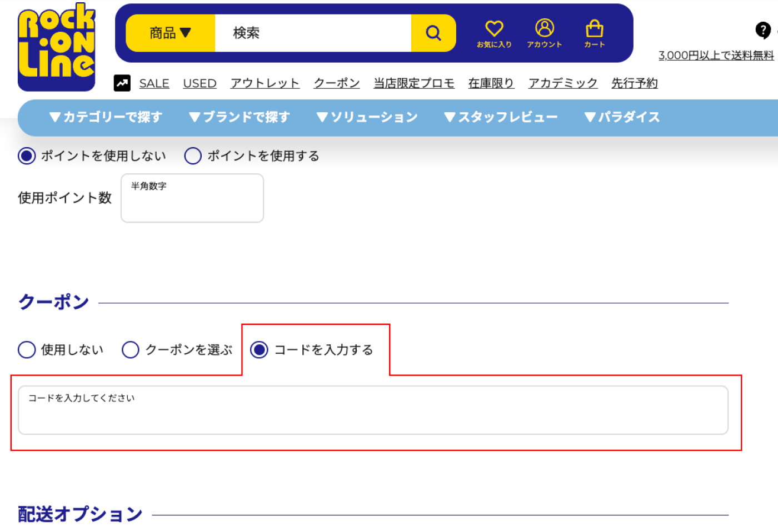Open the SALE link
This screenshot has width=778, height=532.
pos(154,83)
